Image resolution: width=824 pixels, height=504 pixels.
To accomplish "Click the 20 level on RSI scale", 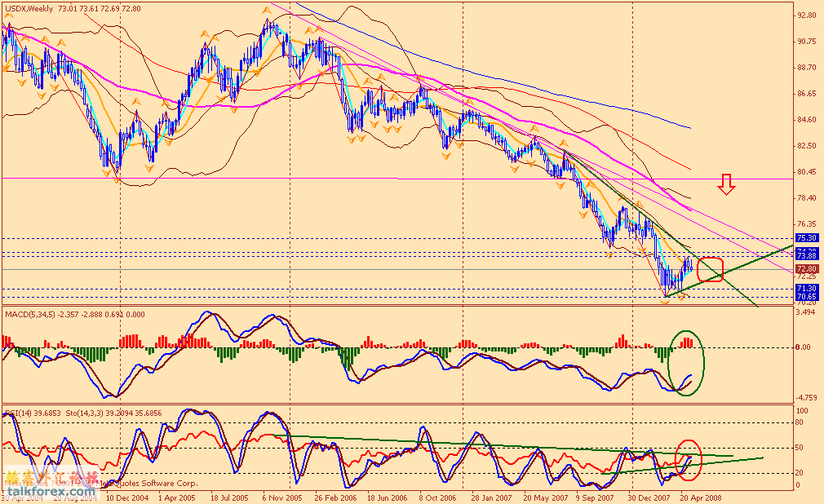I will [x=800, y=473].
